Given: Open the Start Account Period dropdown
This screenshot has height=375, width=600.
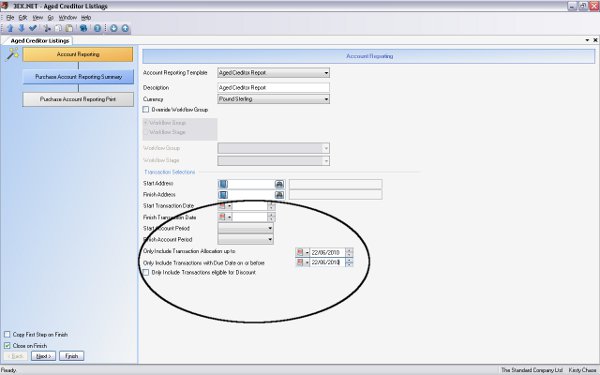Looking at the screenshot, I should [270, 228].
